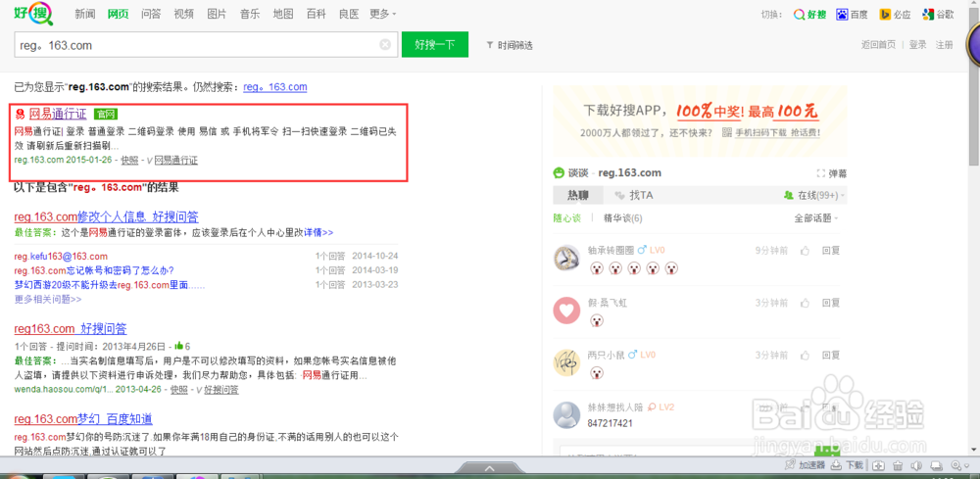Open the 图片 search tab

217,14
